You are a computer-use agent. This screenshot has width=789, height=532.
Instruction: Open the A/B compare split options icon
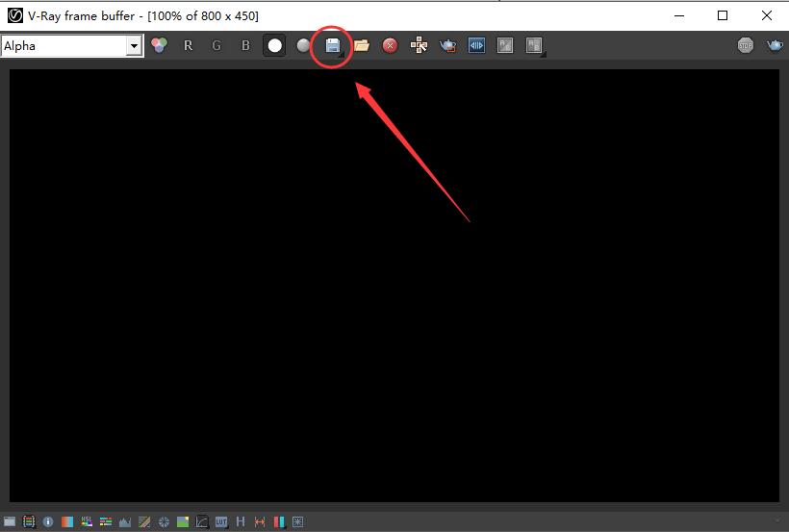[534, 46]
